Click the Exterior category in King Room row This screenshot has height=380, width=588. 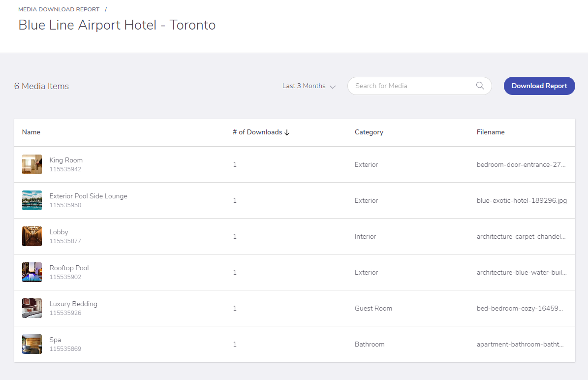366,165
